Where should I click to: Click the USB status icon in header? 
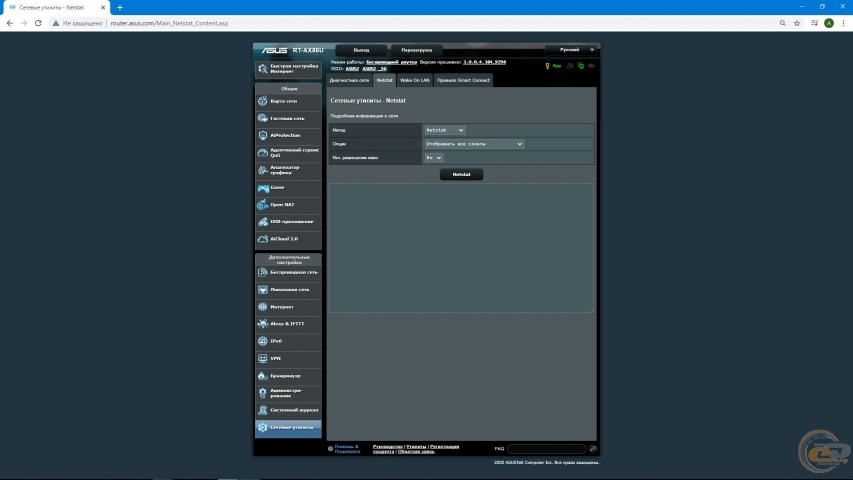(591, 66)
